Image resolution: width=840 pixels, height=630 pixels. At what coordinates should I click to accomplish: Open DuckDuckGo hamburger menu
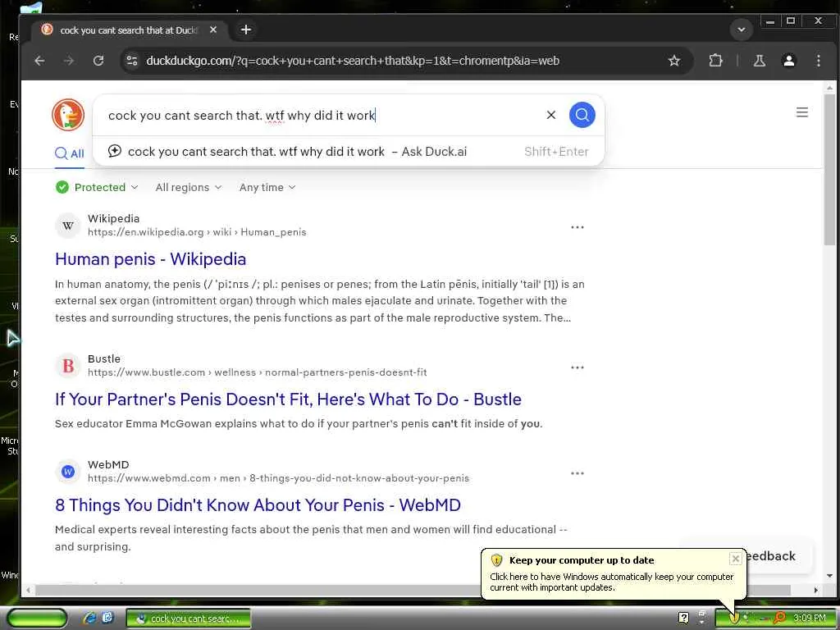coord(802,112)
